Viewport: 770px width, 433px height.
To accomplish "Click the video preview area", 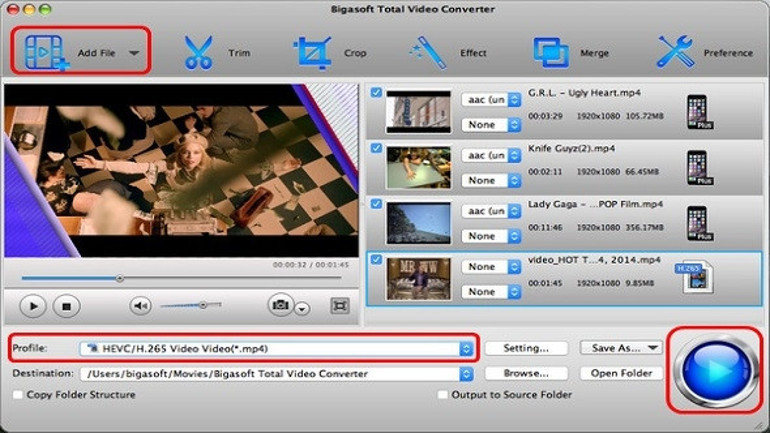I will 181,170.
